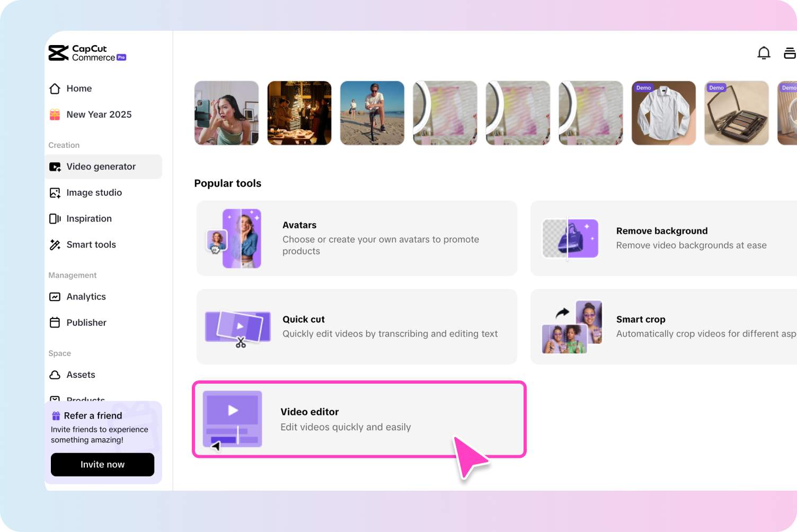Viewport: 797px width, 532px height.
Task: Open Image studio from the sidebar
Action: pyautogui.click(x=94, y=192)
